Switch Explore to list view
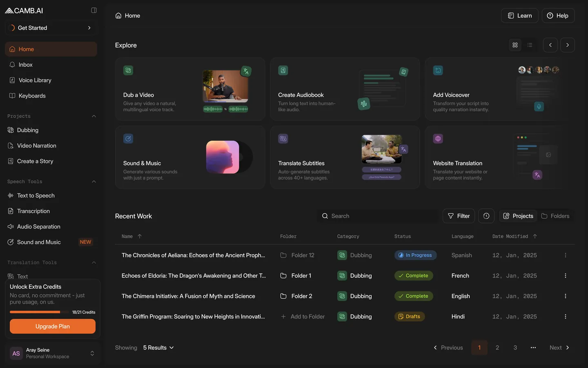The width and height of the screenshot is (588, 368). [530, 45]
